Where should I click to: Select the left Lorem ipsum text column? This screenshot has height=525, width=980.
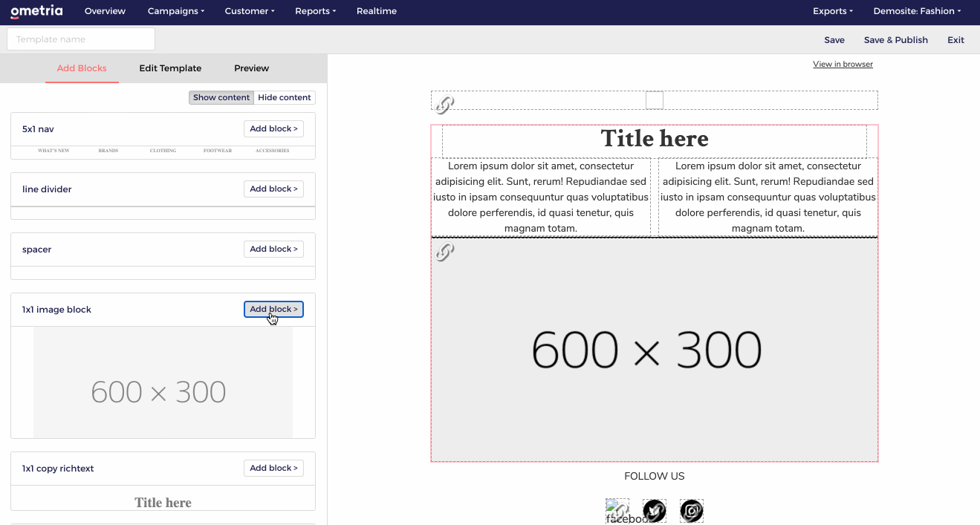[541, 197]
